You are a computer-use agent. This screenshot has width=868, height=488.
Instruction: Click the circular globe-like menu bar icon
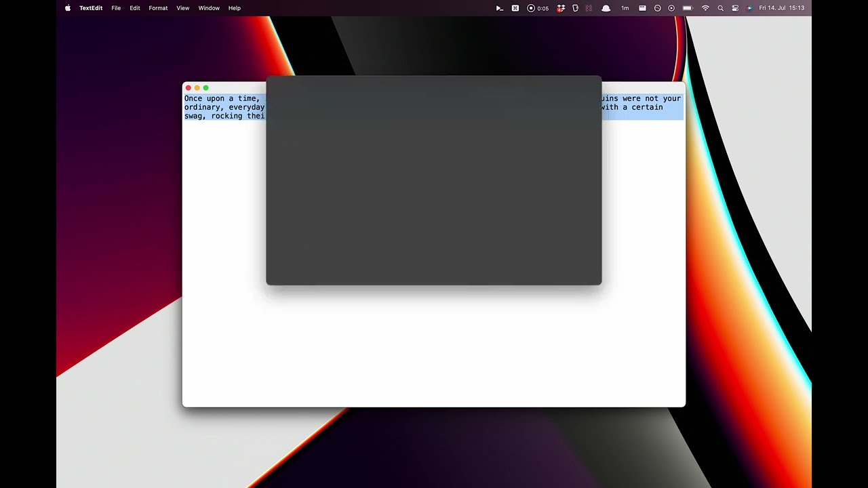657,8
